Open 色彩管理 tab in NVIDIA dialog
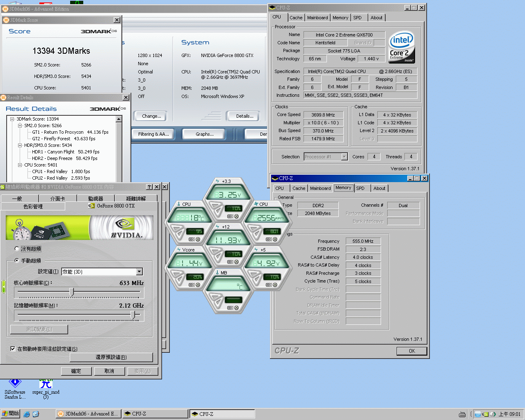The height and width of the screenshot is (420, 525). [x=33, y=206]
